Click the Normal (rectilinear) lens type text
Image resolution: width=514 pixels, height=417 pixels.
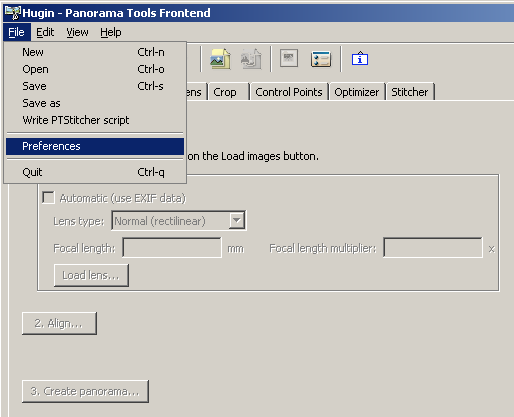(160, 221)
